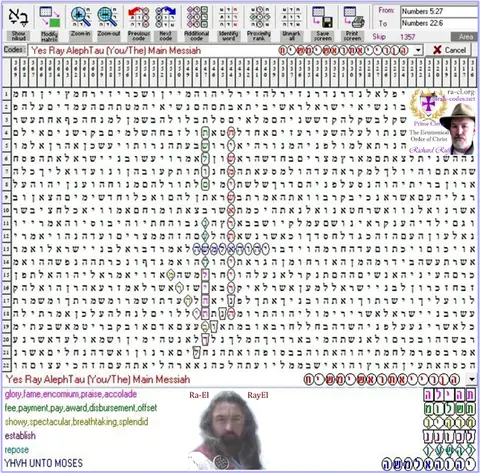Image resolution: width=480 pixels, height=473 pixels.
Task: Select legend entry 'glory,fame,encomium,praise,accolade'
Action: coord(71,394)
